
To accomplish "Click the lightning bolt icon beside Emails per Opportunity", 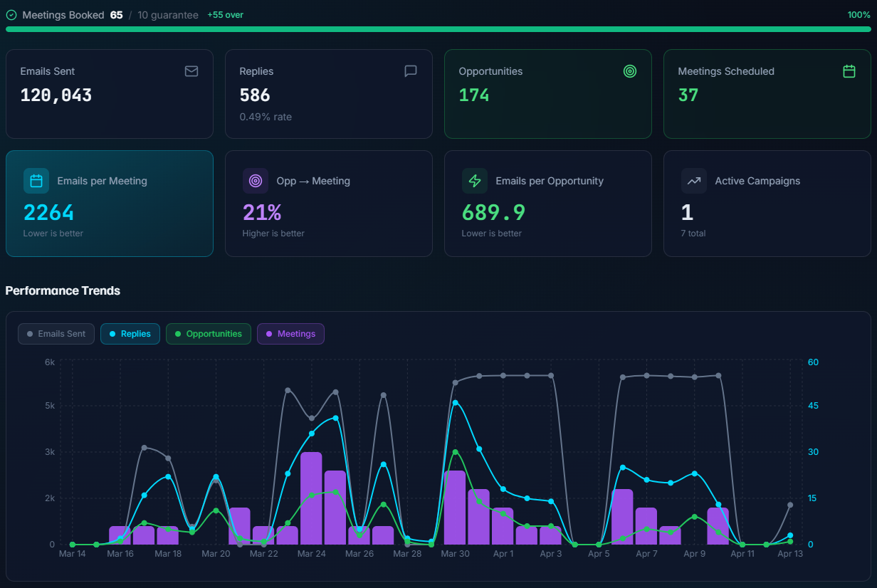I will coord(475,181).
